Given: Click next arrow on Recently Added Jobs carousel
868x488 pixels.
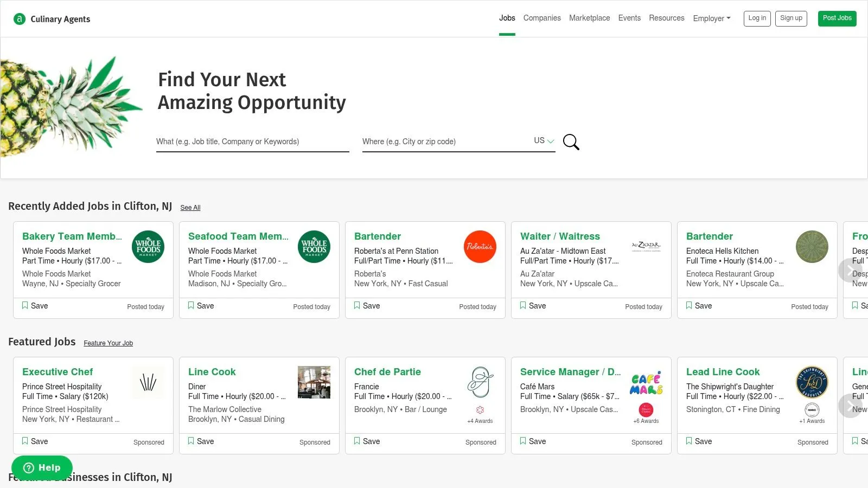Looking at the screenshot, I should click(x=850, y=270).
